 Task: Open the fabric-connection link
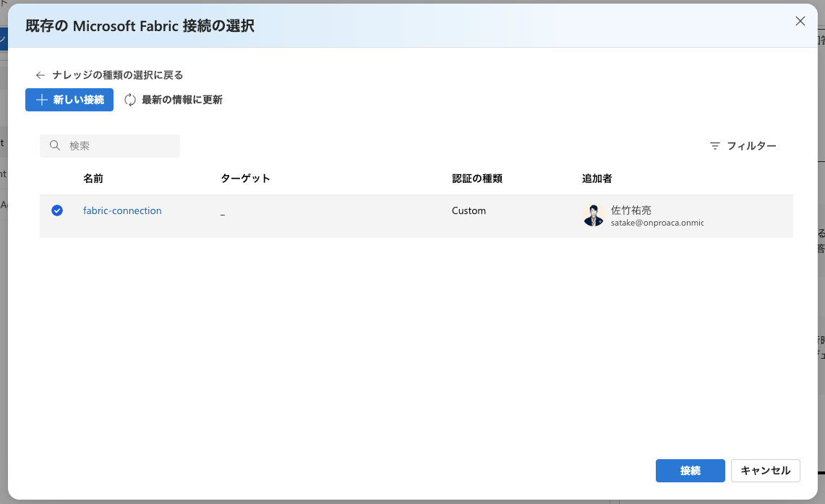[122, 210]
